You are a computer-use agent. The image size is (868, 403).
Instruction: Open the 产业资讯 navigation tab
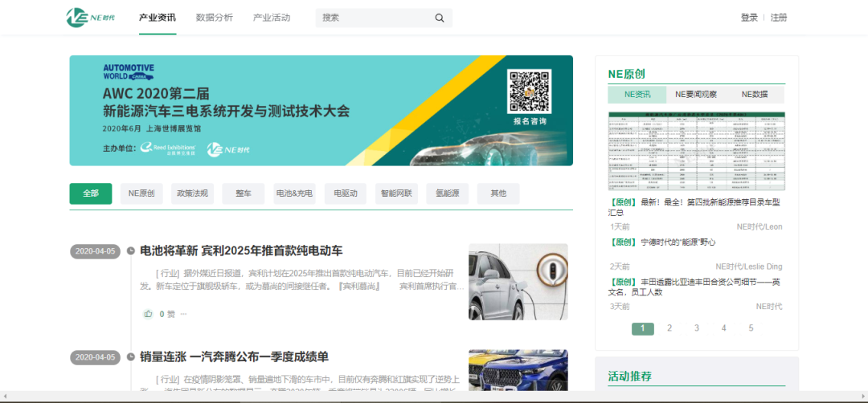point(158,18)
